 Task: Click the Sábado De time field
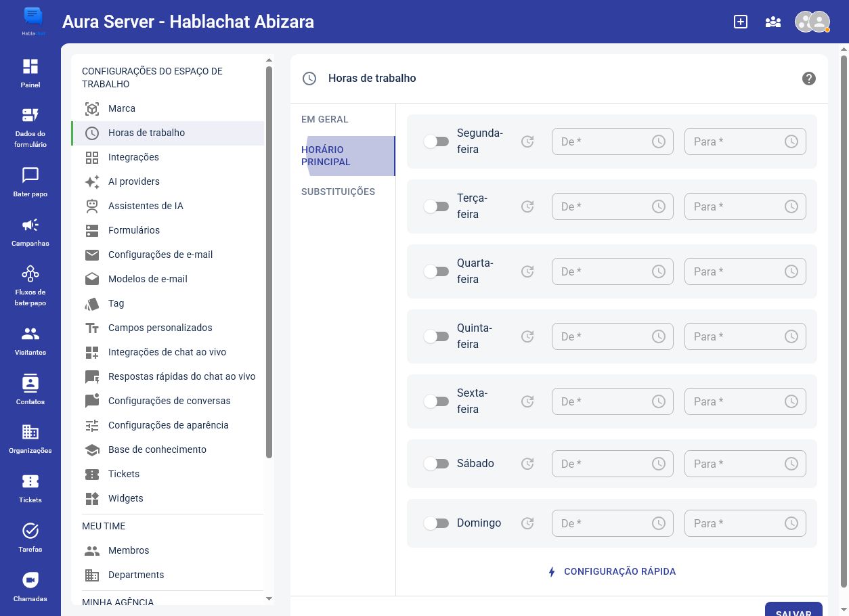coord(613,464)
